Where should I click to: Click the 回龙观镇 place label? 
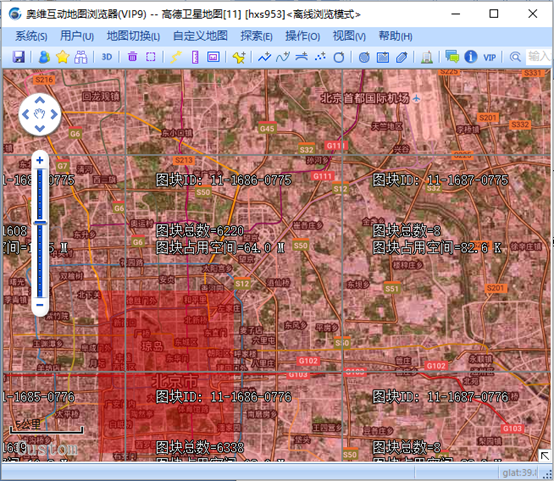pyautogui.click(x=101, y=96)
